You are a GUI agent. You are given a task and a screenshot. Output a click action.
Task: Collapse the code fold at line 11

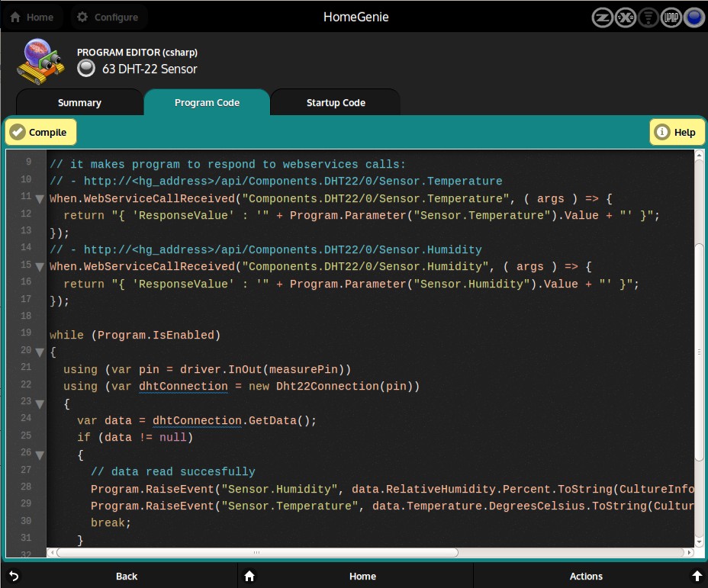(x=40, y=199)
